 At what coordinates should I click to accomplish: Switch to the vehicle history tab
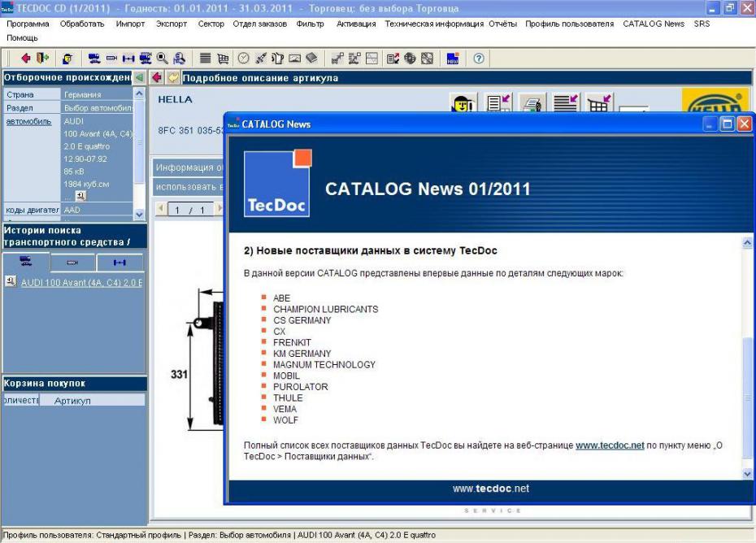click(26, 262)
